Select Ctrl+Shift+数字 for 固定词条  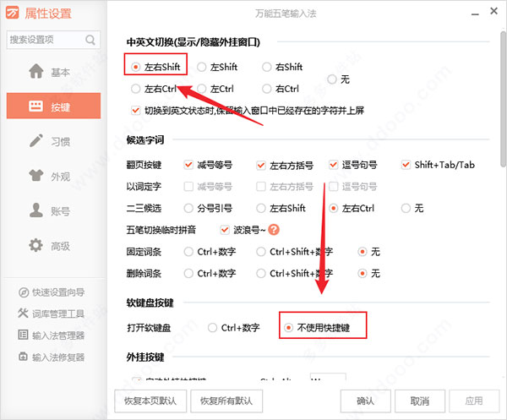(261, 252)
